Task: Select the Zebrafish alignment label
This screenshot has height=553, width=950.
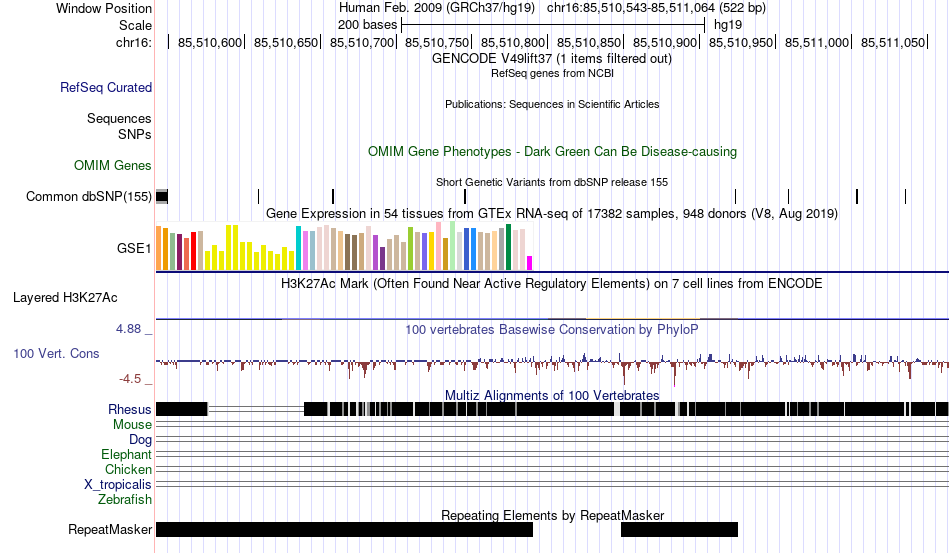Action: [125, 499]
